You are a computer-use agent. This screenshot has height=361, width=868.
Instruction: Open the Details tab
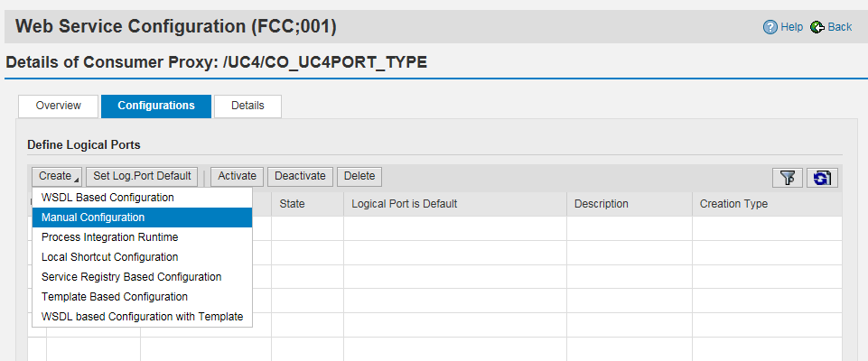click(x=247, y=106)
